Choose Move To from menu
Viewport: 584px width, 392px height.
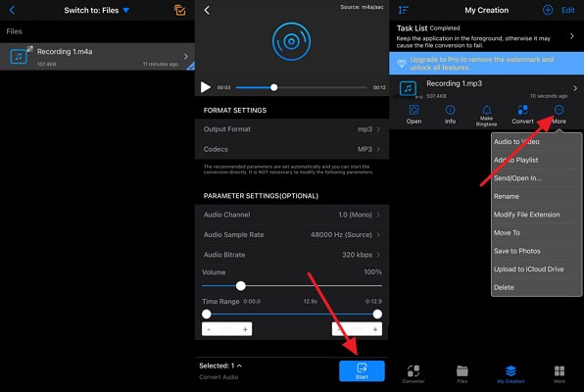click(536, 233)
